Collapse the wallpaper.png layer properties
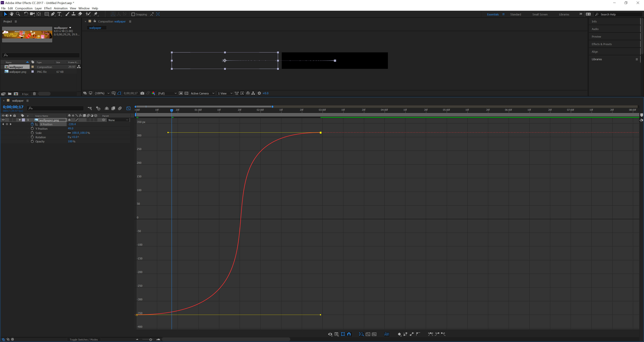644x342 pixels. pyautogui.click(x=20, y=120)
